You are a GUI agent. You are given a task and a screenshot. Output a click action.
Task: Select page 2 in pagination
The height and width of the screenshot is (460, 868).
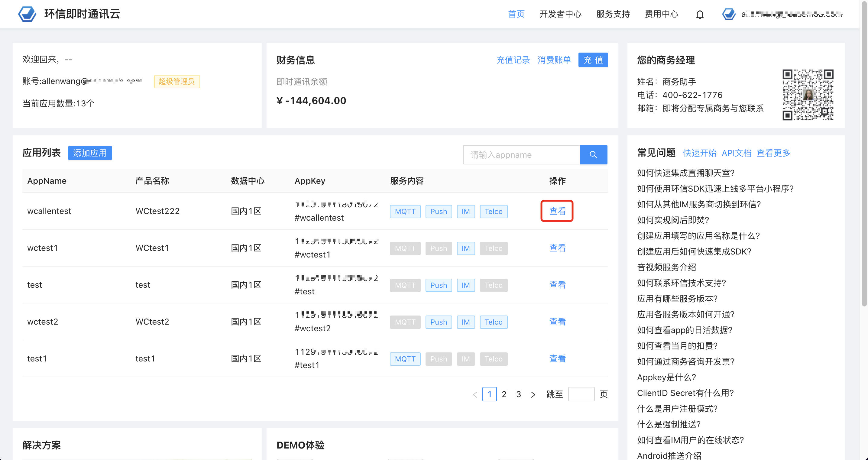(504, 394)
